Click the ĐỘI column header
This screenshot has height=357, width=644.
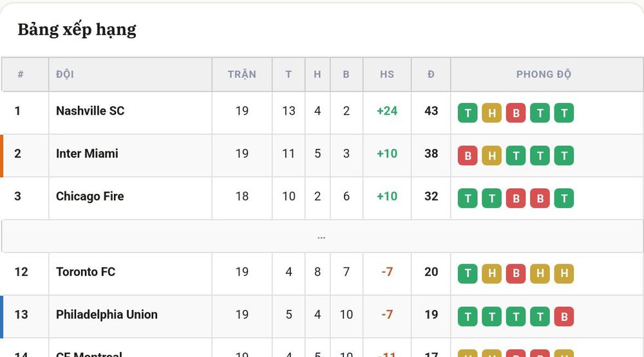tap(65, 74)
